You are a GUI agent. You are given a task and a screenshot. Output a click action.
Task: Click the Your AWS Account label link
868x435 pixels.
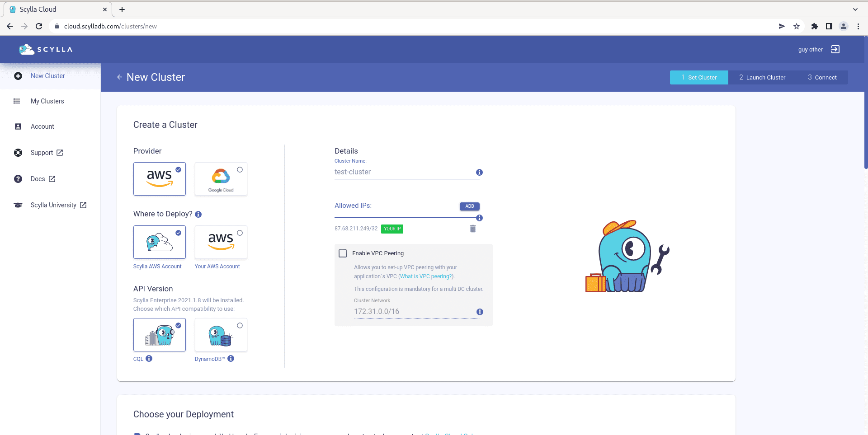(x=217, y=267)
